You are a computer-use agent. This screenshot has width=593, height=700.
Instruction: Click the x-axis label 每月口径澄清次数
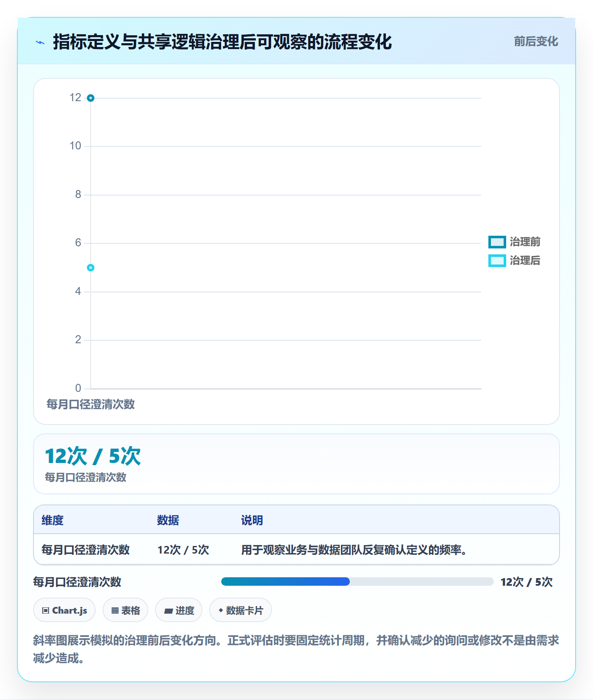[x=91, y=404]
